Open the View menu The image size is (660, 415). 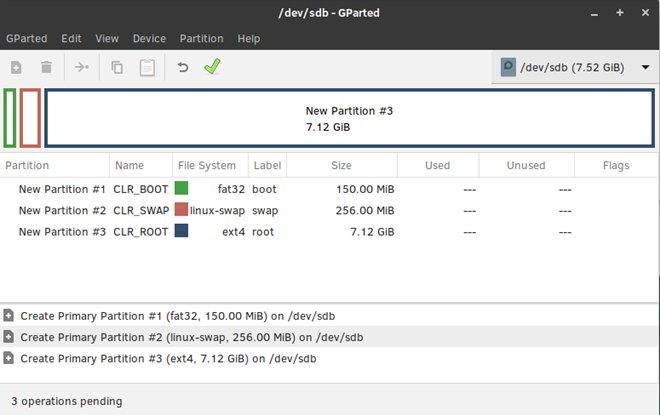[x=107, y=39]
